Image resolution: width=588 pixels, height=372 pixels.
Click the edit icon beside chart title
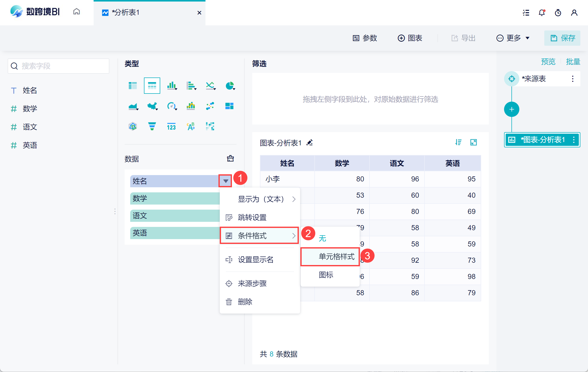pyautogui.click(x=310, y=143)
